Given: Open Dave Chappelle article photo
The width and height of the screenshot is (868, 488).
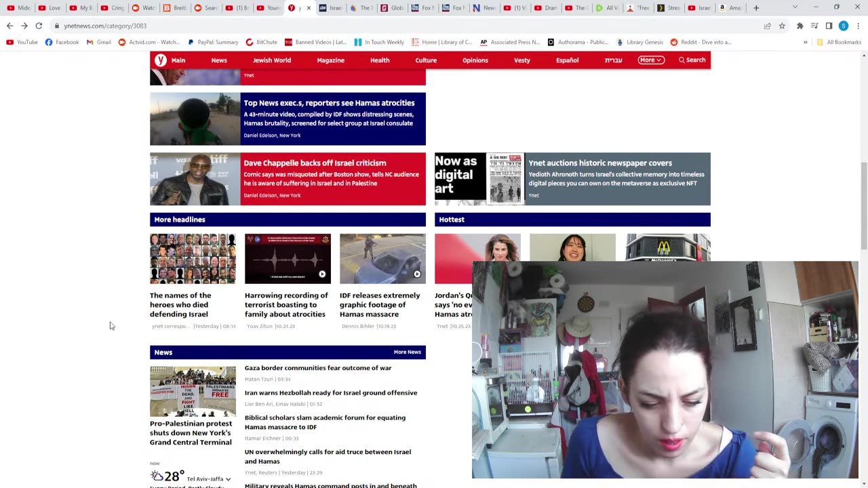Looking at the screenshot, I should point(195,179).
